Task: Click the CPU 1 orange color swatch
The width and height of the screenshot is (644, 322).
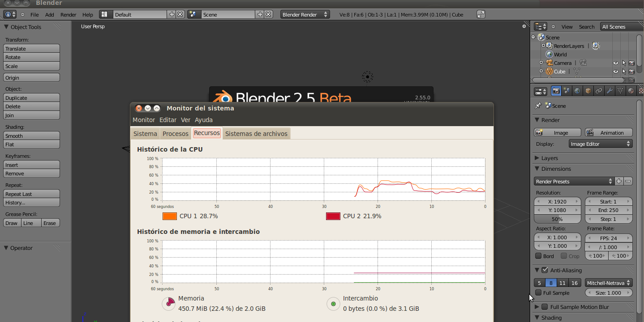Action: pyautogui.click(x=170, y=216)
